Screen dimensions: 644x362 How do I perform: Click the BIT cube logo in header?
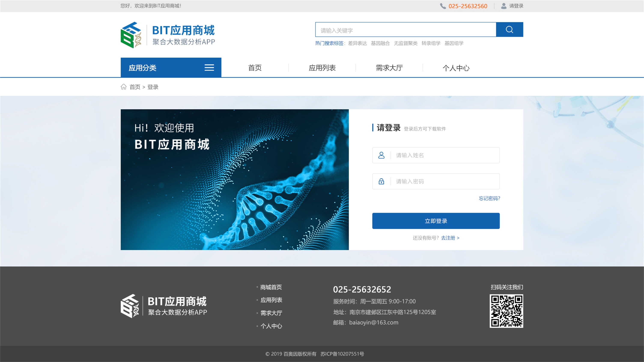point(131,35)
